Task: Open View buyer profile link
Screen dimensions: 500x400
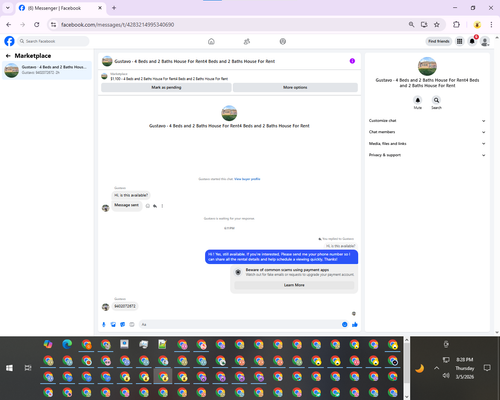Action: click(x=247, y=179)
